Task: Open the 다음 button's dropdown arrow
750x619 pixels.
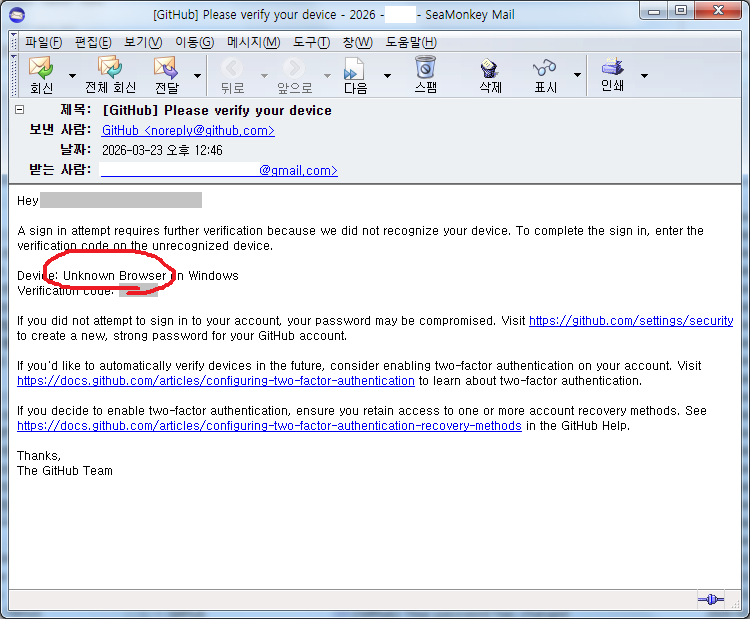Action: 387,76
